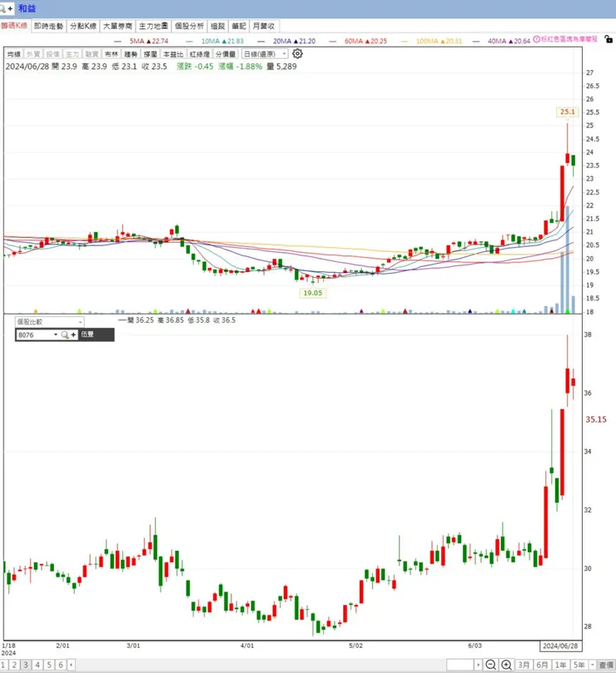Click the 10MA 21.83 legend entry
Viewport: 616px width, 673px height.
pos(215,42)
